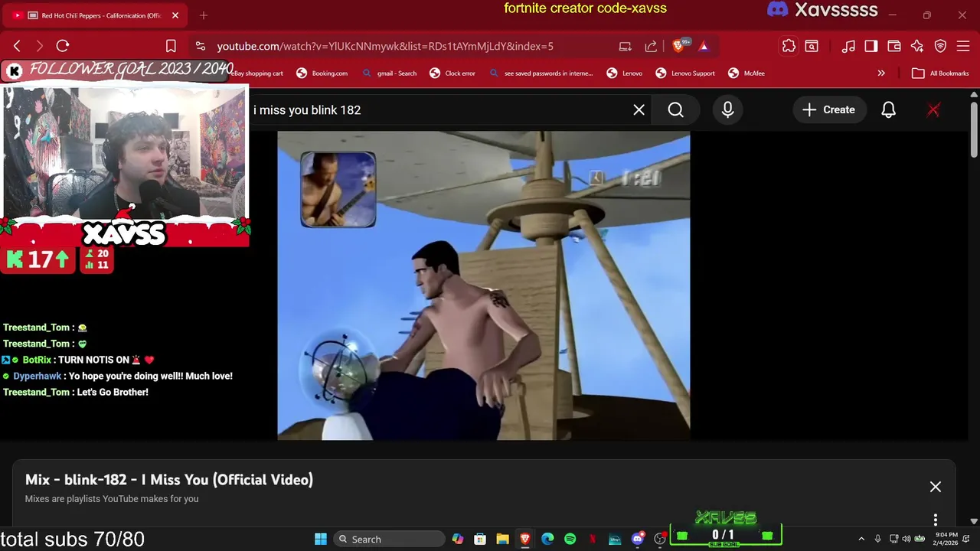
Task: Close the Mix playlist panel
Action: (x=935, y=487)
